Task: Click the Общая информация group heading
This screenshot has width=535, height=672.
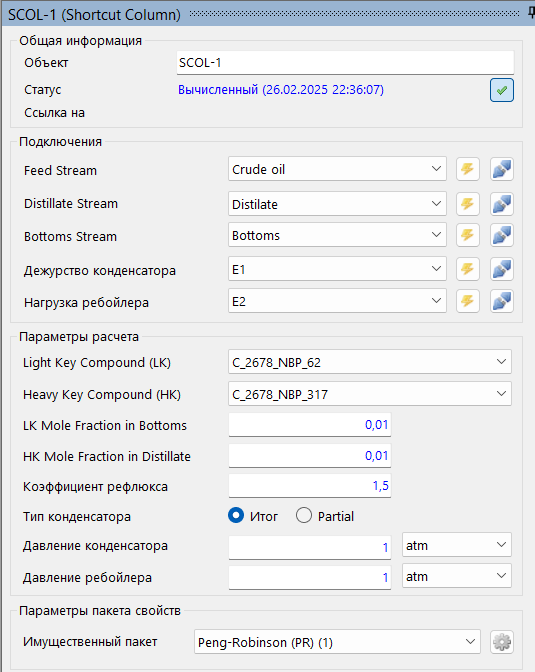Action: point(81,41)
